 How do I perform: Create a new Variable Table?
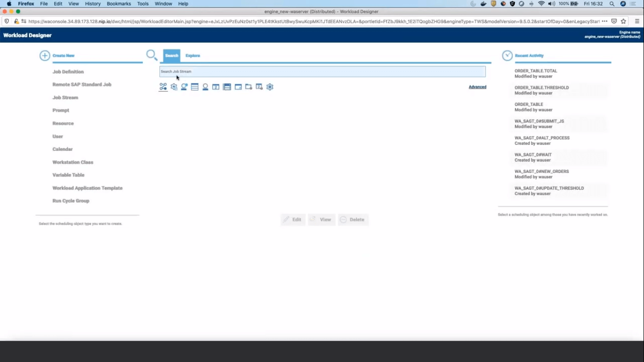pyautogui.click(x=68, y=175)
